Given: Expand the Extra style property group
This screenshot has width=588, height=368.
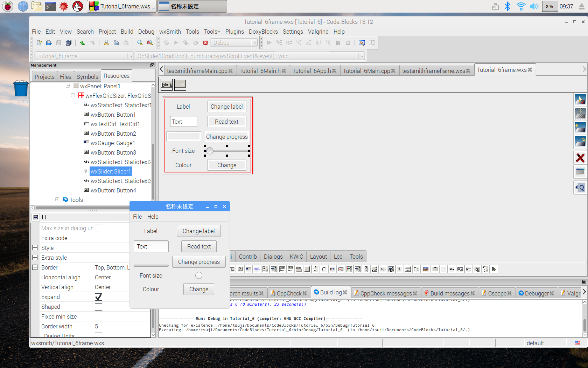Looking at the screenshot, I should click(x=35, y=258).
